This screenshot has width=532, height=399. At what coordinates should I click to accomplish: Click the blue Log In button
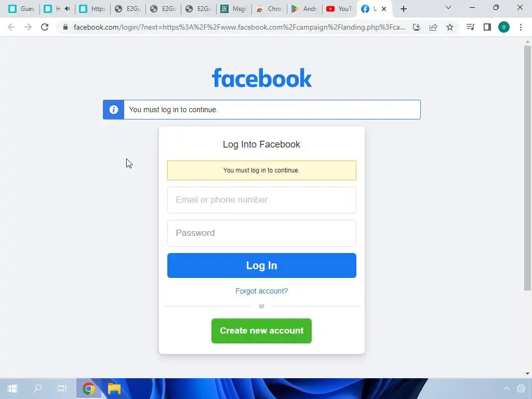pos(262,265)
